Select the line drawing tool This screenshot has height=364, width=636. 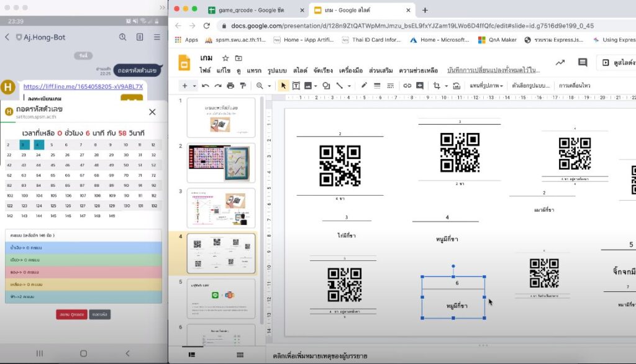click(340, 86)
